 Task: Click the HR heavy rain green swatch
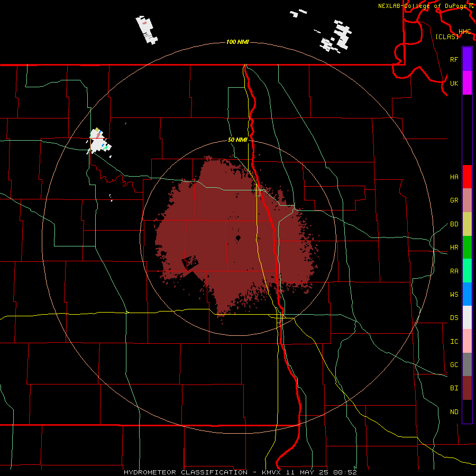467,248
